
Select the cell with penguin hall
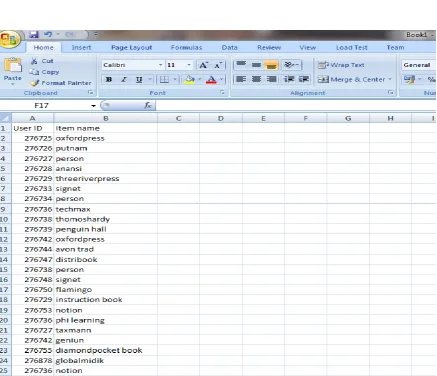(x=105, y=229)
